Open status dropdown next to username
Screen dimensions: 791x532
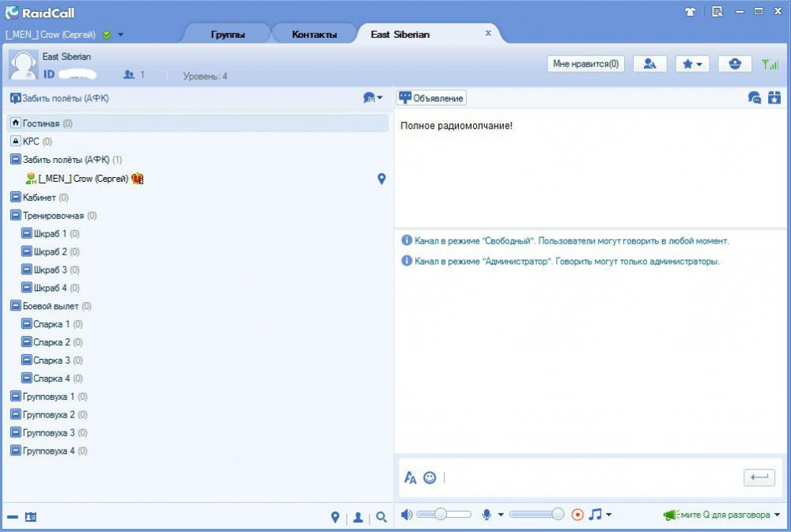point(120,35)
